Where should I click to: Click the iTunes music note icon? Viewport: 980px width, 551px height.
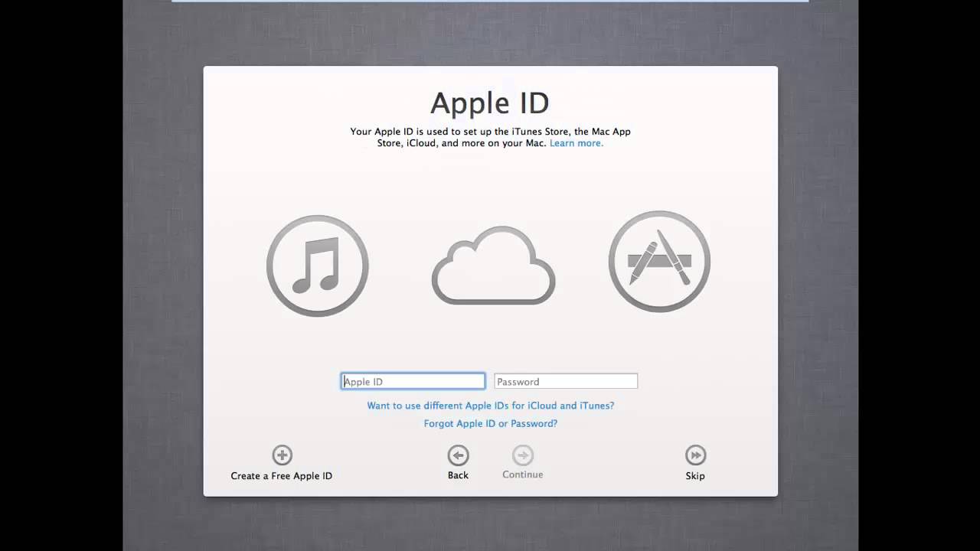coord(318,266)
